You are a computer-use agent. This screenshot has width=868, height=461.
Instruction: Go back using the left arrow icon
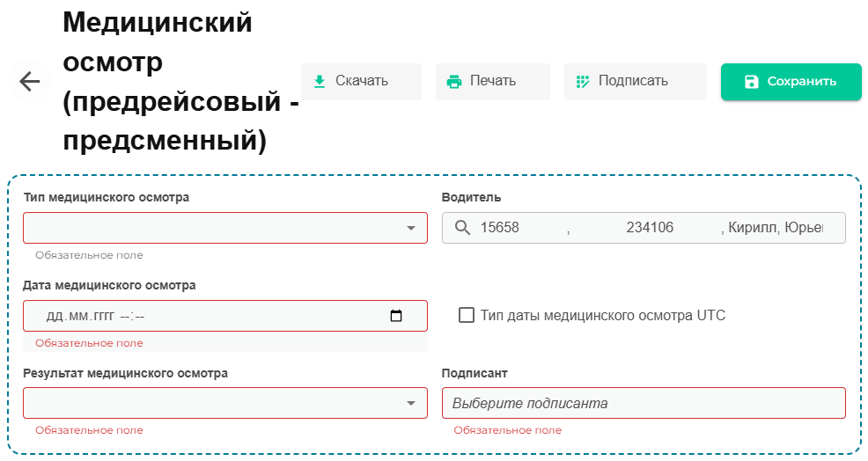[30, 82]
